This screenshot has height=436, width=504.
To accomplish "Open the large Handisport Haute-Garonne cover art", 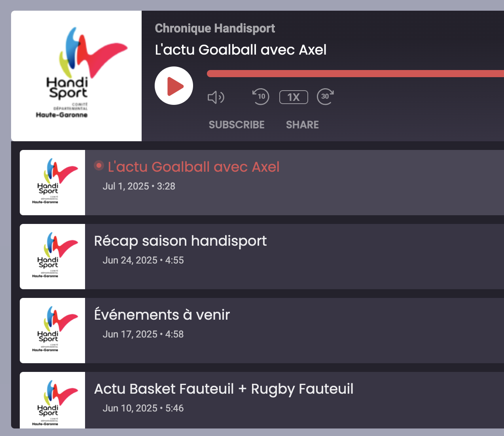I will [x=76, y=76].
